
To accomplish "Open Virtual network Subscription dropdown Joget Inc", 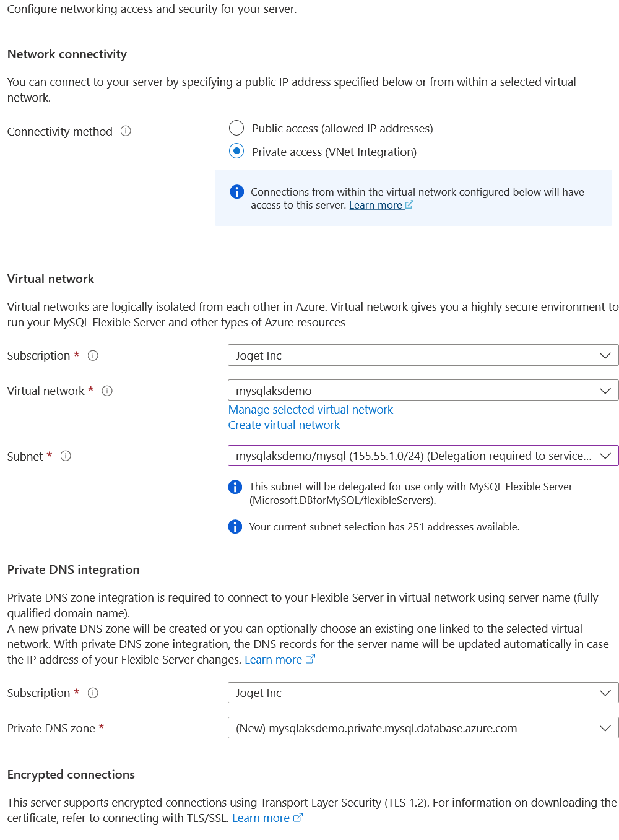I will (x=423, y=355).
